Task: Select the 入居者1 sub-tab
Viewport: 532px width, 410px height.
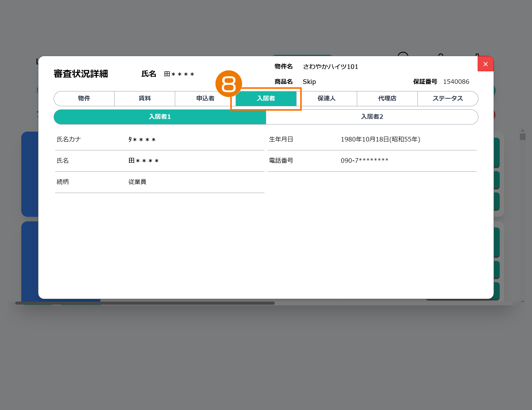Action: tap(160, 117)
